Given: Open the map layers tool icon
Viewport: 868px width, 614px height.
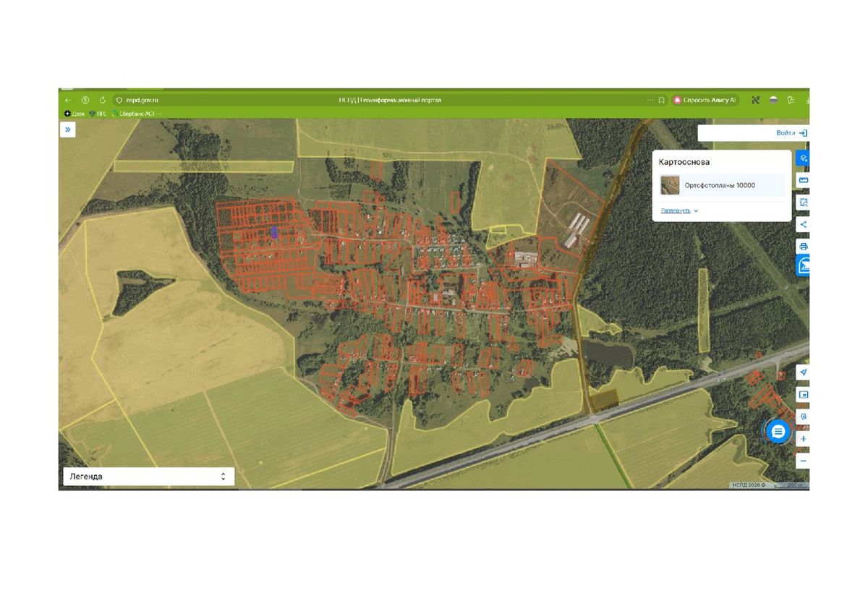Looking at the screenshot, I should click(803, 158).
